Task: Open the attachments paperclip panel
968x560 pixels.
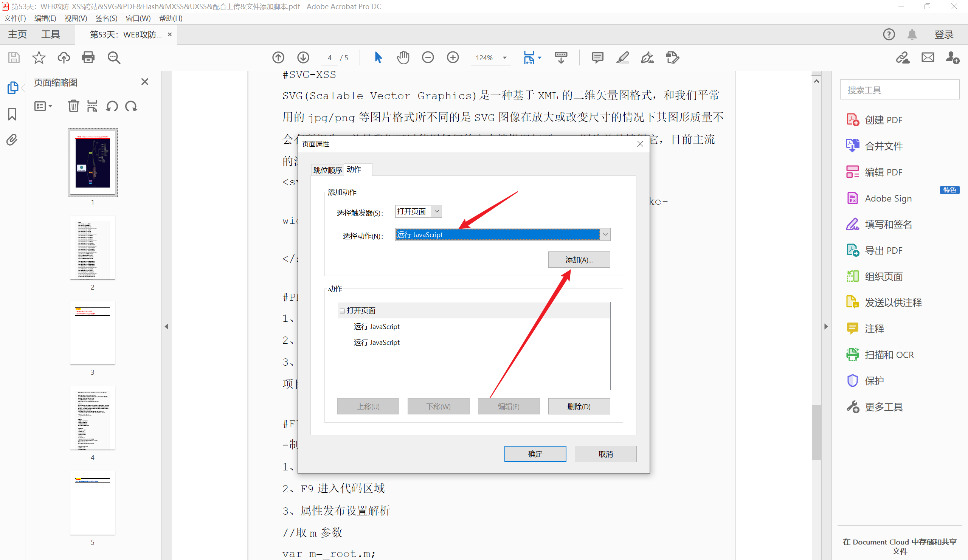Action: (12, 140)
